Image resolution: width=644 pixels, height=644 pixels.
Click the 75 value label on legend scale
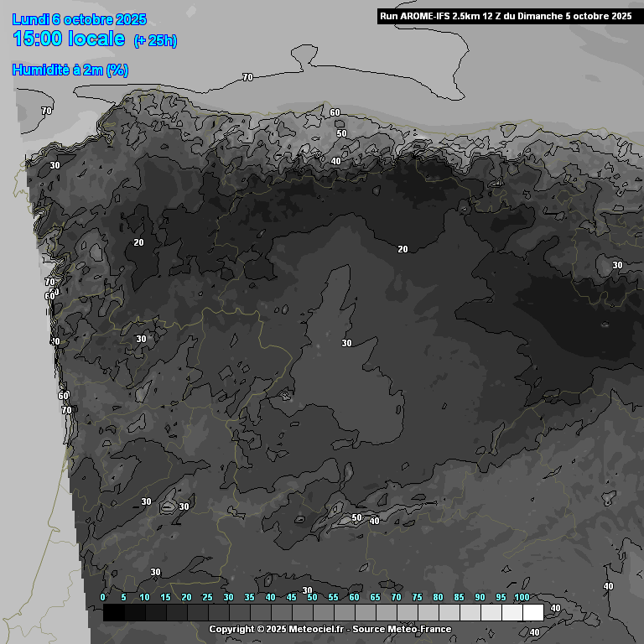pyautogui.click(x=417, y=597)
